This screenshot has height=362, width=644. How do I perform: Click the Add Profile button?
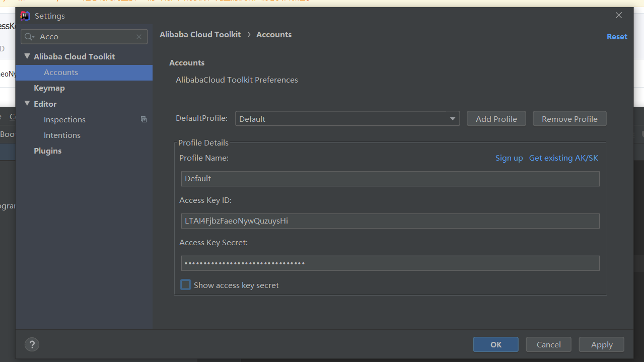pyautogui.click(x=496, y=119)
